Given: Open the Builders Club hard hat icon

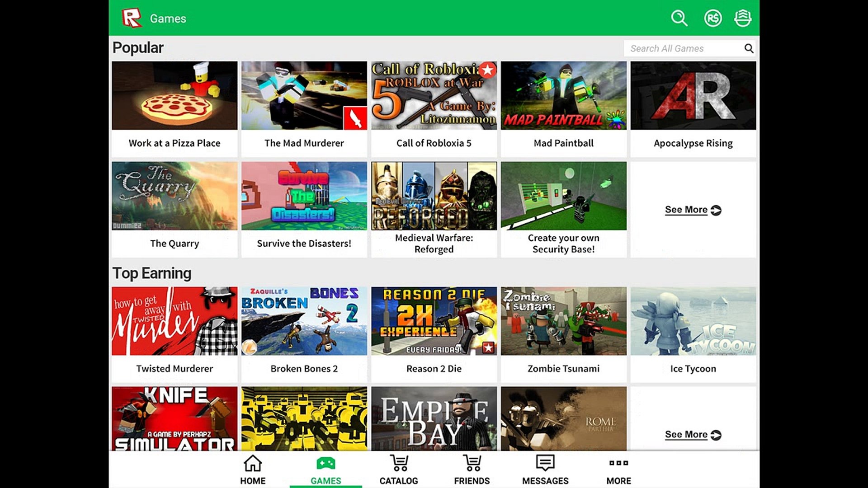Looking at the screenshot, I should (x=742, y=19).
